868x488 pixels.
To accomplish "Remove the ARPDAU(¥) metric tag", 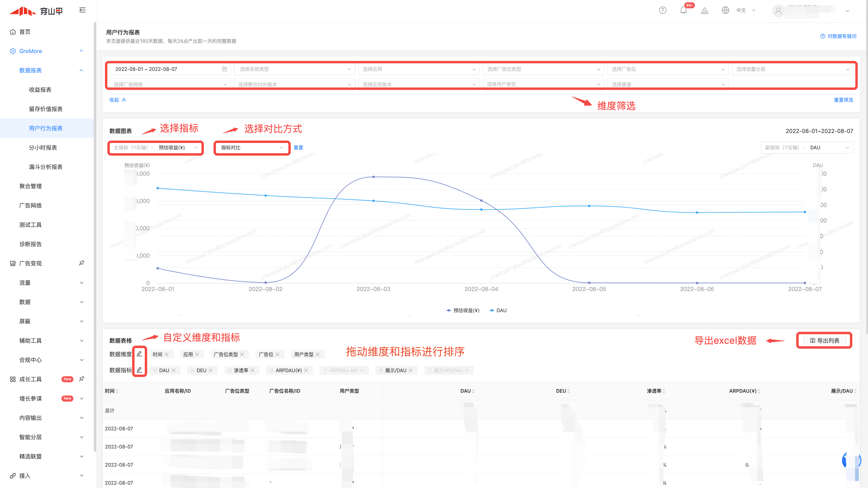I will pos(306,370).
